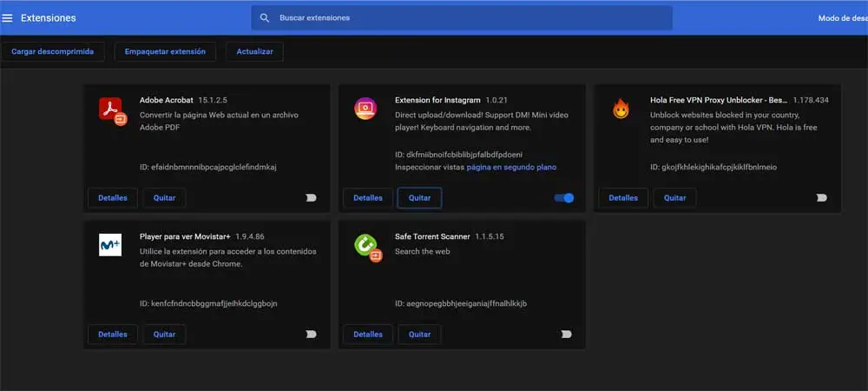Open the hamburger main menu
868x391 pixels.
7,17
